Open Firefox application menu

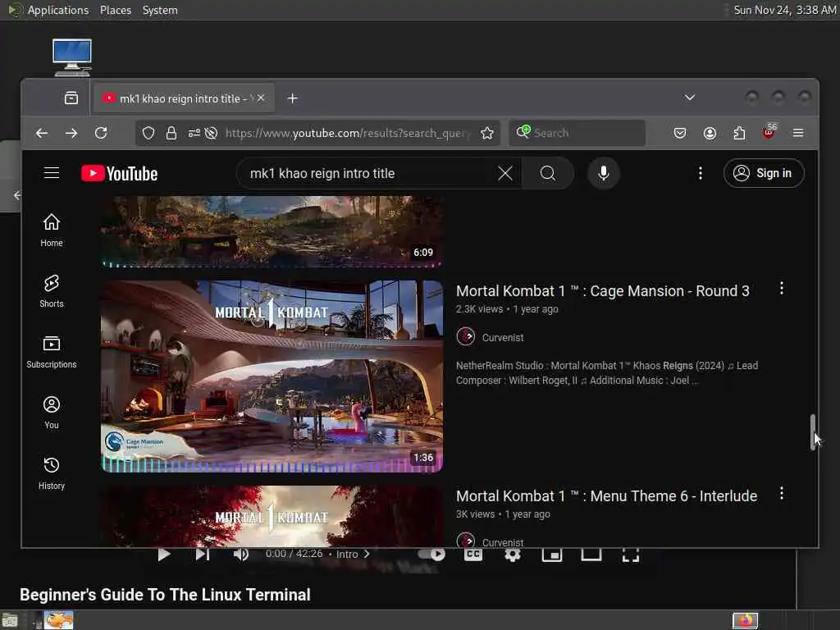[798, 133]
